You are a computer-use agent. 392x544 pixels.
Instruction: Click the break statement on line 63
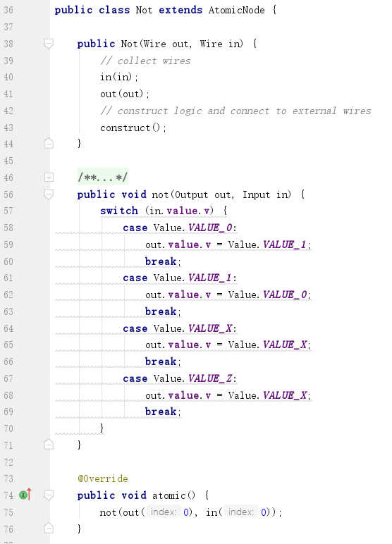(163, 311)
